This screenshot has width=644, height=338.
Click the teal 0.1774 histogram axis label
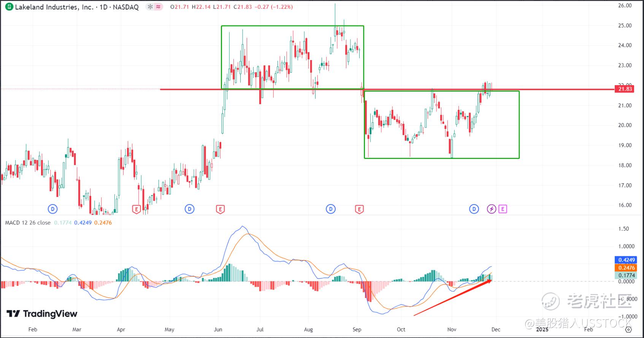pos(625,276)
